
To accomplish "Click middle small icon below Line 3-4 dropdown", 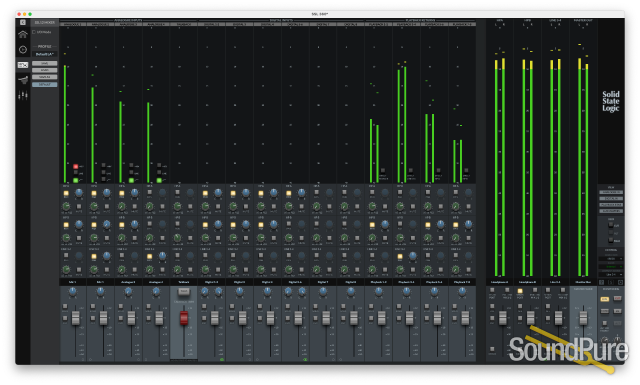I will [x=611, y=283].
